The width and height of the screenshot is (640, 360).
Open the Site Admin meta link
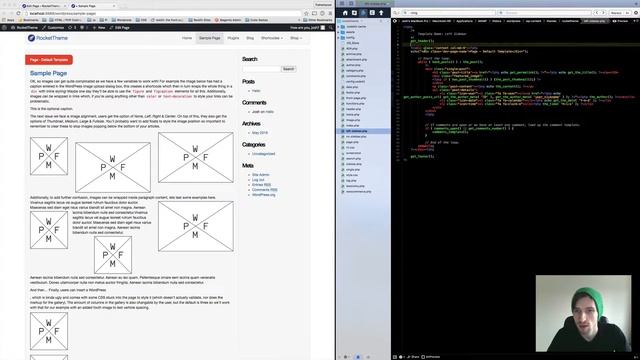pyautogui.click(x=260, y=175)
